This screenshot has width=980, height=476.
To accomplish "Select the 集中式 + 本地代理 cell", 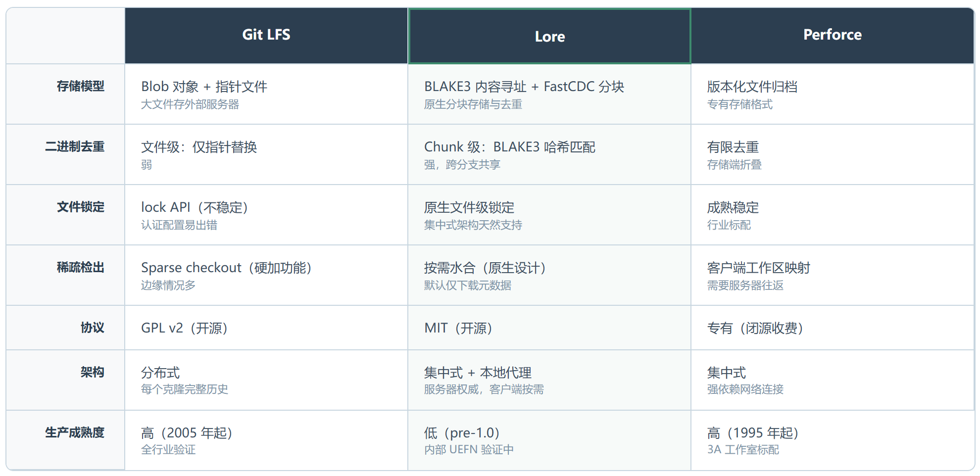I will 549,380.
